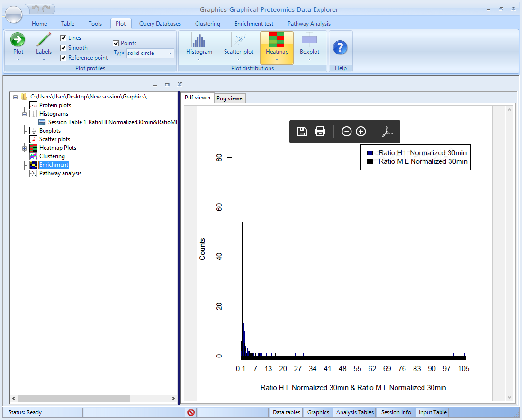This screenshot has height=420, width=522.
Task: Click the Redo arrow in title bar
Action: pos(46,9)
